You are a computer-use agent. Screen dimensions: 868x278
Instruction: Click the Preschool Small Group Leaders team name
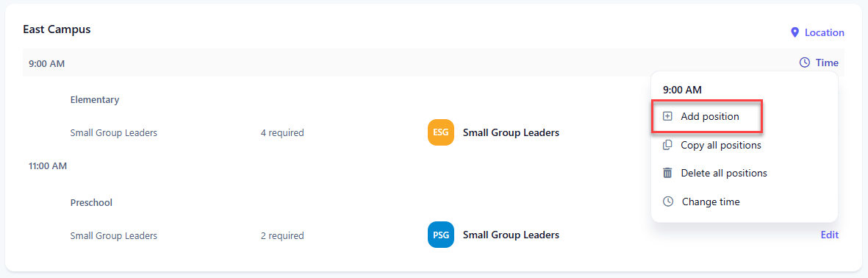point(510,235)
